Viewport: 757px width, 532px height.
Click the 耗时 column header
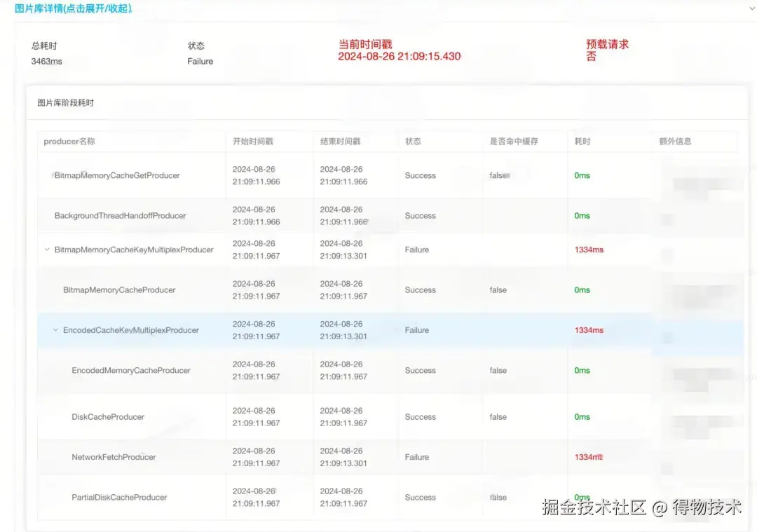(582, 142)
